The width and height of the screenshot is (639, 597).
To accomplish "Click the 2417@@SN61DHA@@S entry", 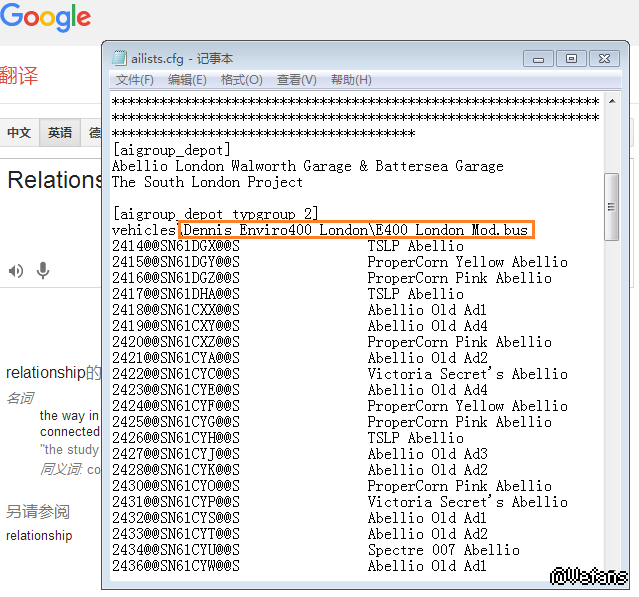I will pyautogui.click(x=176, y=294).
